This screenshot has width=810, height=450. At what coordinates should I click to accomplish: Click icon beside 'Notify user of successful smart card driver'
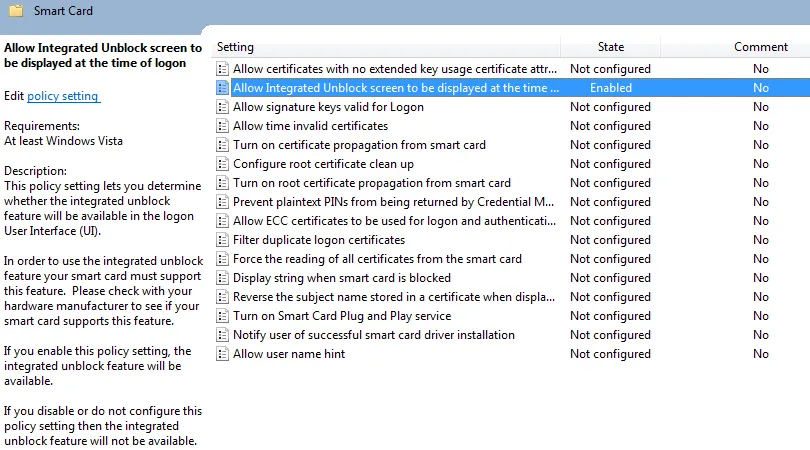(222, 335)
